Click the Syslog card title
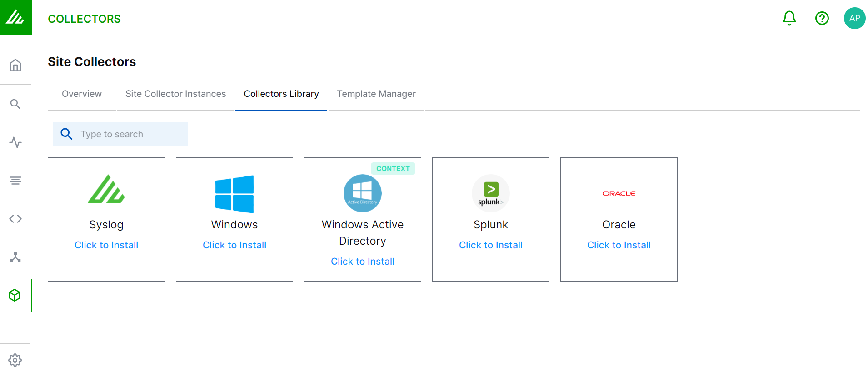This screenshot has width=868, height=378. 106,225
